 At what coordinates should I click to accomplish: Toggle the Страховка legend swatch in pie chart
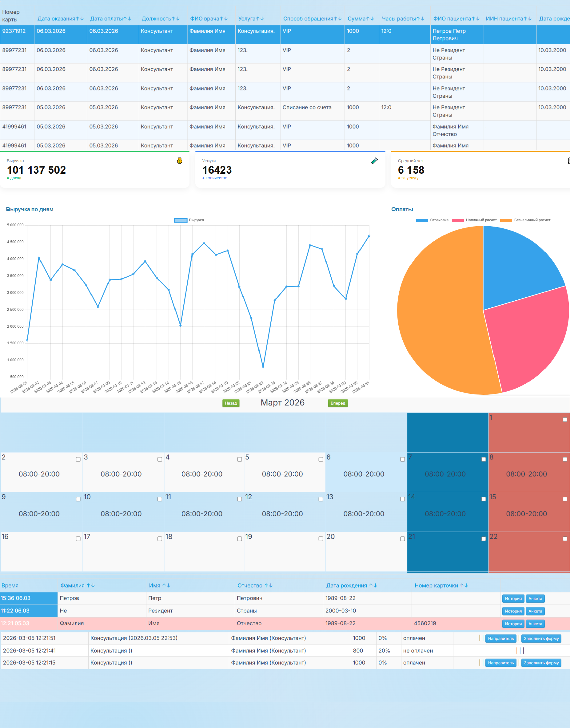click(x=422, y=220)
